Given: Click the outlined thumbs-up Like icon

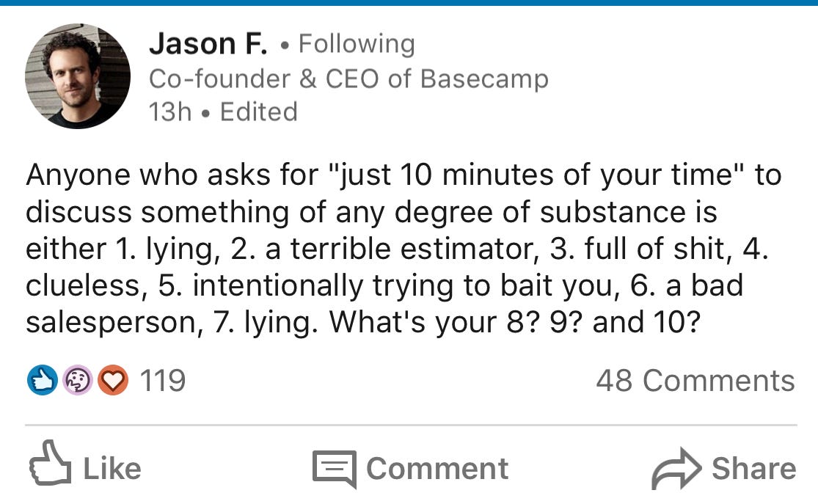Looking at the screenshot, I should [x=50, y=464].
